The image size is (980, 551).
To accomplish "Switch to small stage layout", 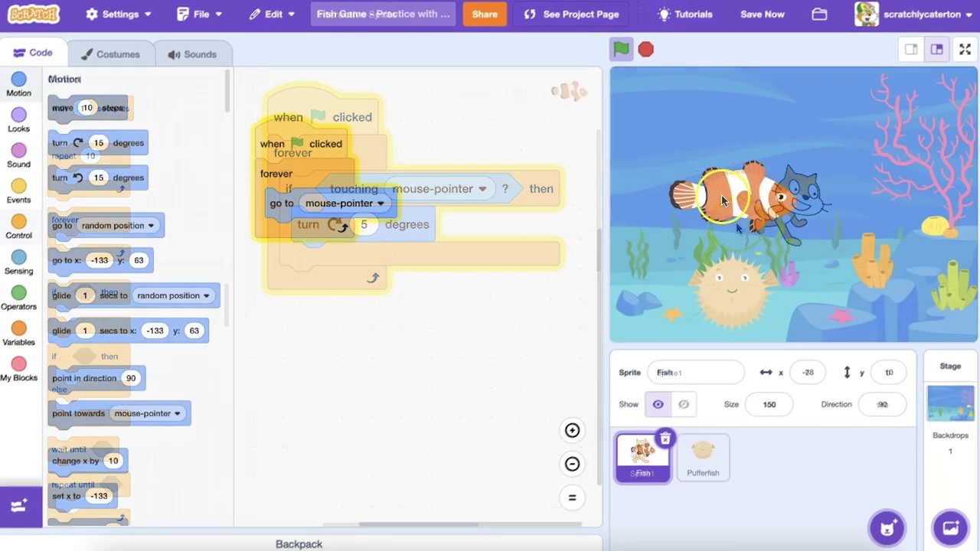I will 911,50.
